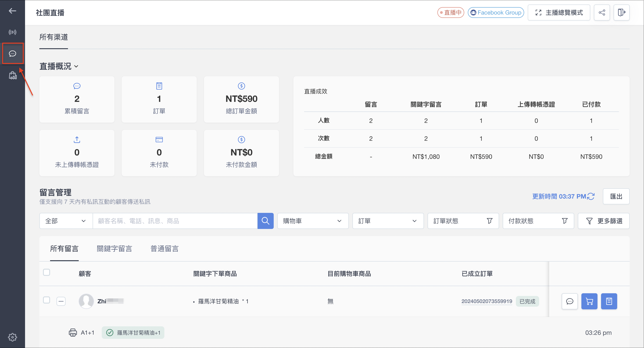Switch to the 普通留言 tab
The image size is (644, 348).
(x=165, y=248)
